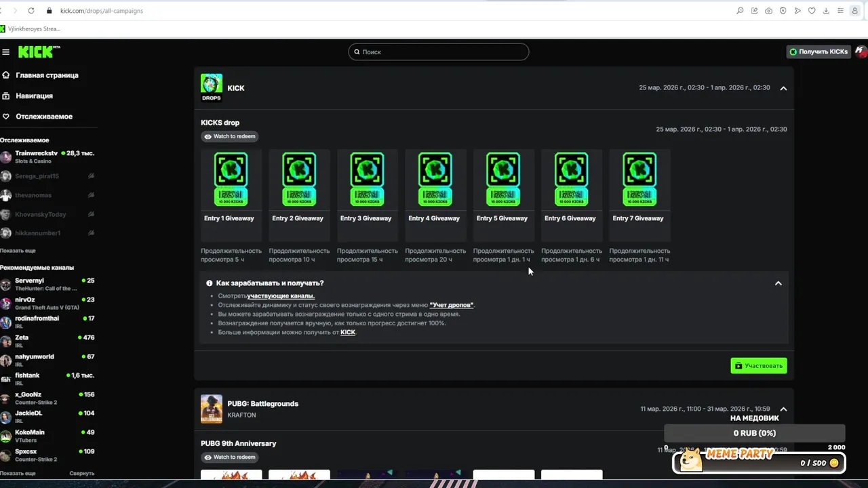868x488 pixels.
Task: Open hikkannumber1 followed channel
Action: [x=47, y=233]
